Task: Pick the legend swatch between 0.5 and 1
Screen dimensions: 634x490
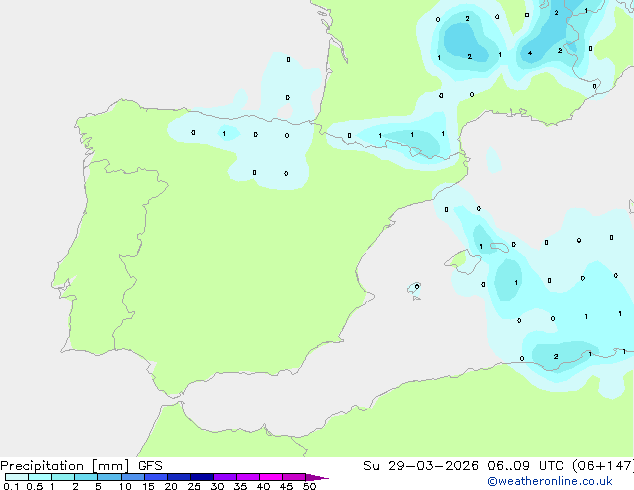Action: tap(40, 477)
